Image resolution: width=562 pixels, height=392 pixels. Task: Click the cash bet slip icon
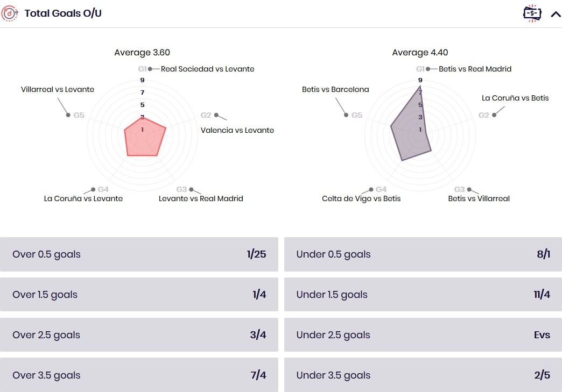(532, 13)
